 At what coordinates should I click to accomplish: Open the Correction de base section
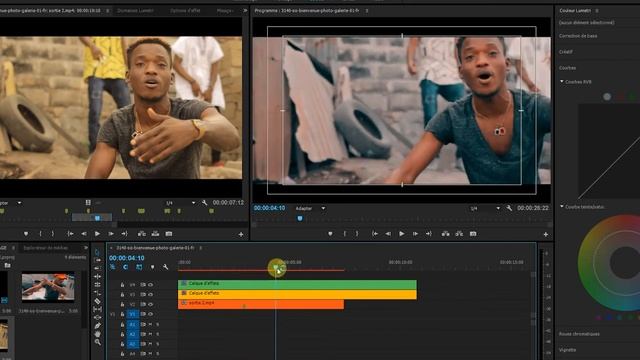click(x=578, y=36)
